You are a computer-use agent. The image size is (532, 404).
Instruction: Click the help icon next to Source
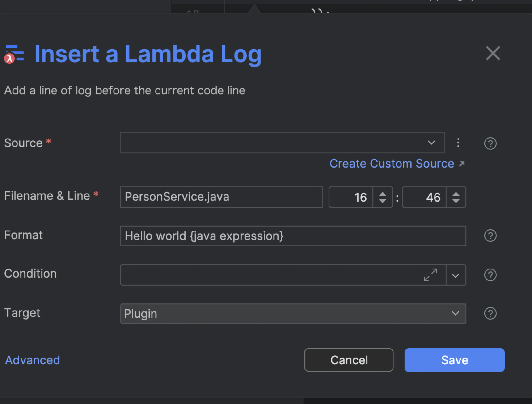490,143
